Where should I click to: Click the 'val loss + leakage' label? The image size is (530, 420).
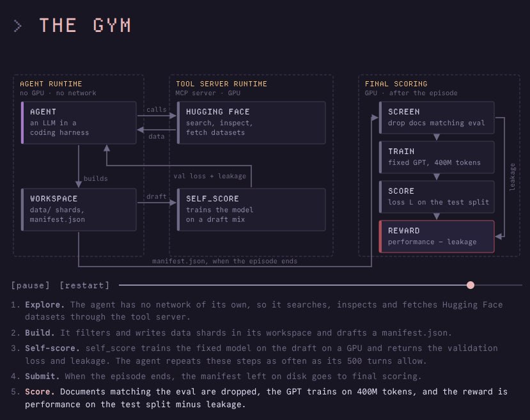tap(210, 176)
